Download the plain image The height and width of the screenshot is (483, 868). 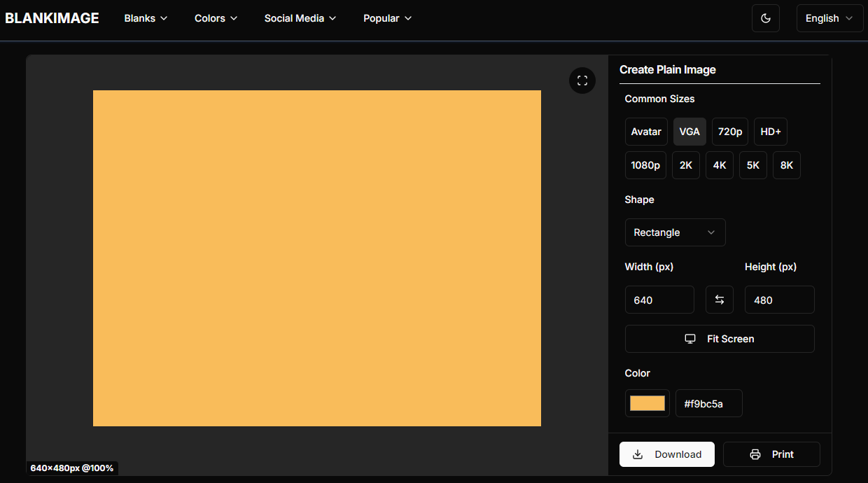(x=667, y=454)
